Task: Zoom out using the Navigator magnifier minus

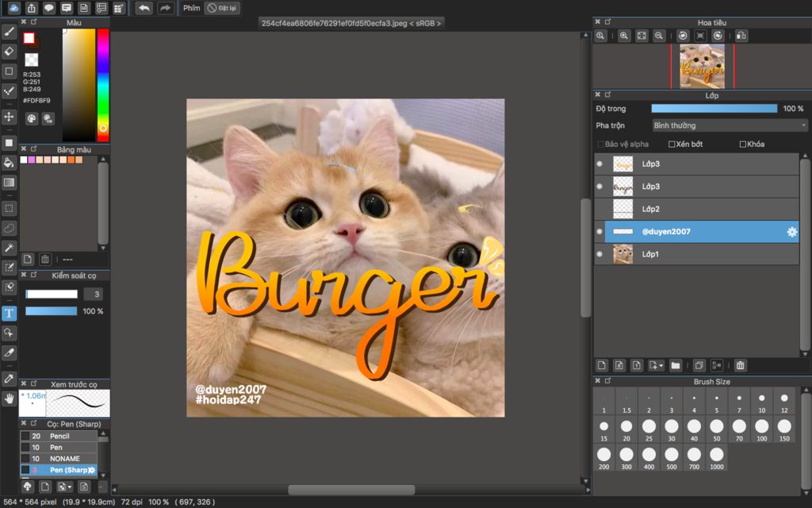Action: pyautogui.click(x=659, y=36)
